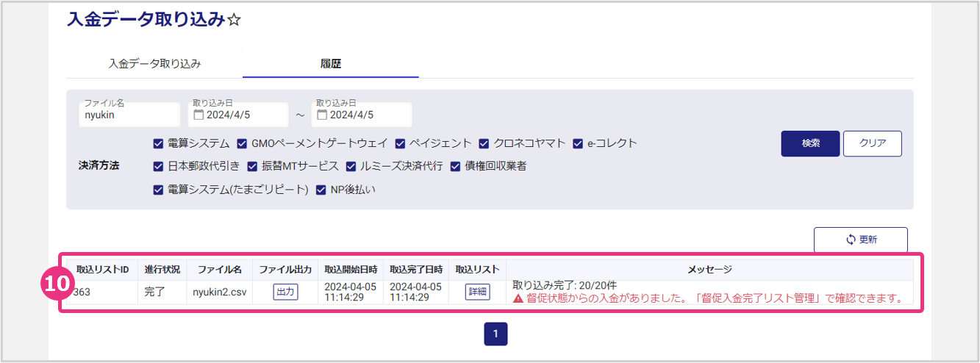Go to page 1 in pagination
This screenshot has height=363, width=980.
(496, 334)
